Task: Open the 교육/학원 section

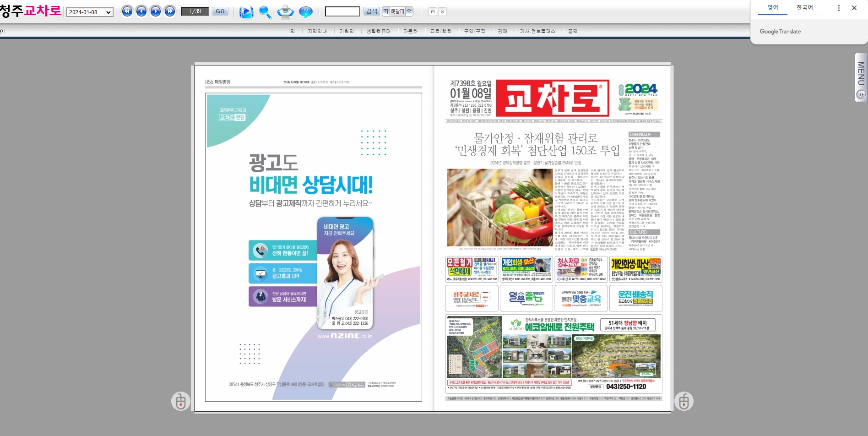Action: (x=441, y=31)
